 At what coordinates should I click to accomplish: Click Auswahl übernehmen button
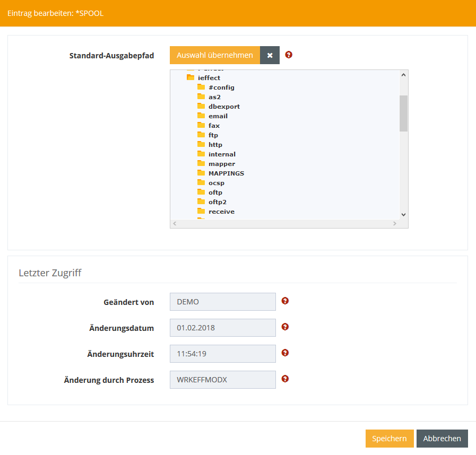(x=215, y=55)
